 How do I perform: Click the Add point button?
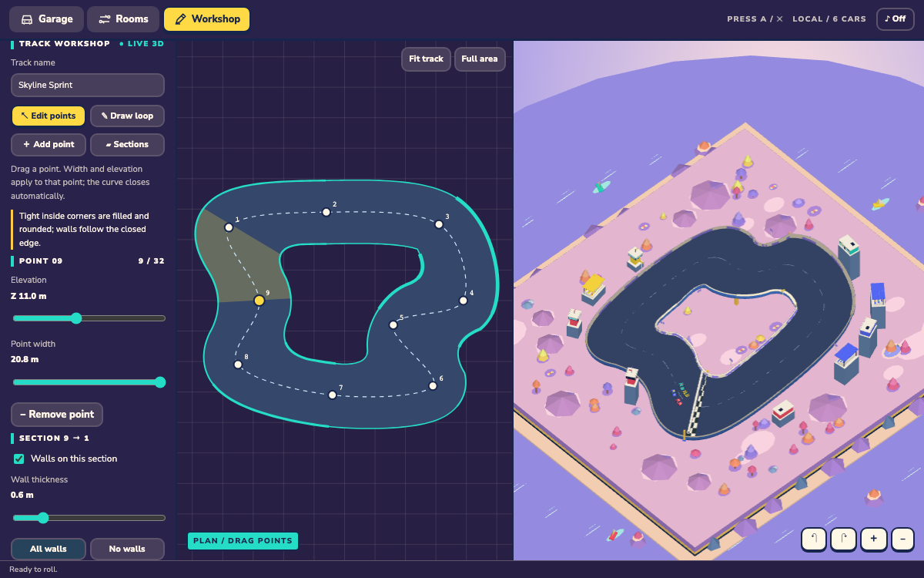tap(49, 144)
